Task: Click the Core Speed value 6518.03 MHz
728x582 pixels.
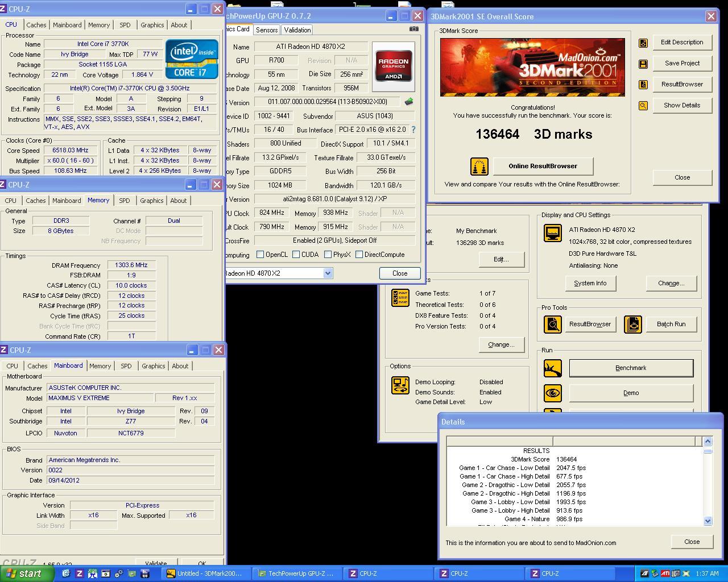Action: [71, 151]
